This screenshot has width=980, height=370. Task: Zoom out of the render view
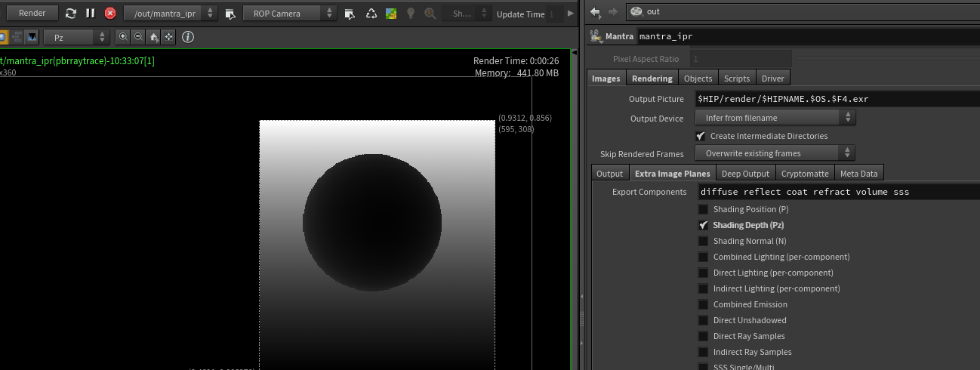click(x=138, y=37)
